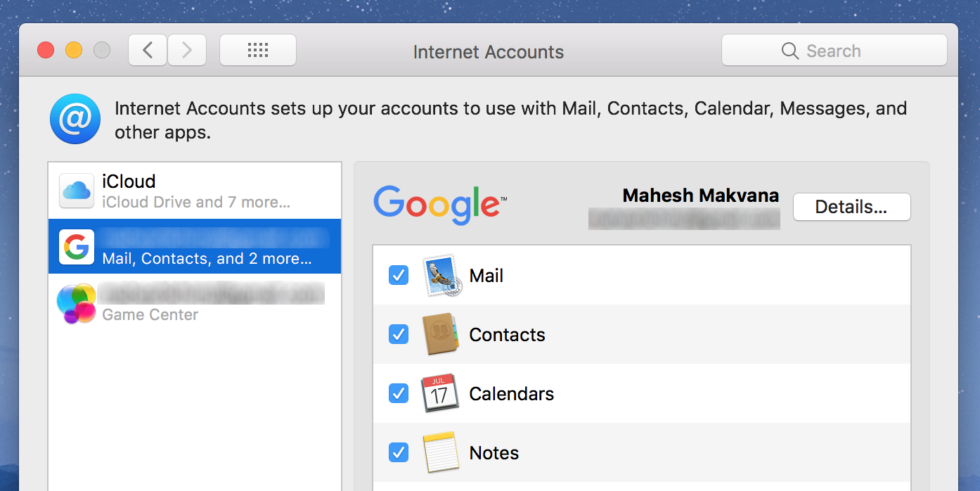Select the Game Center account row
The height and width of the screenshot is (491, 980).
(195, 303)
